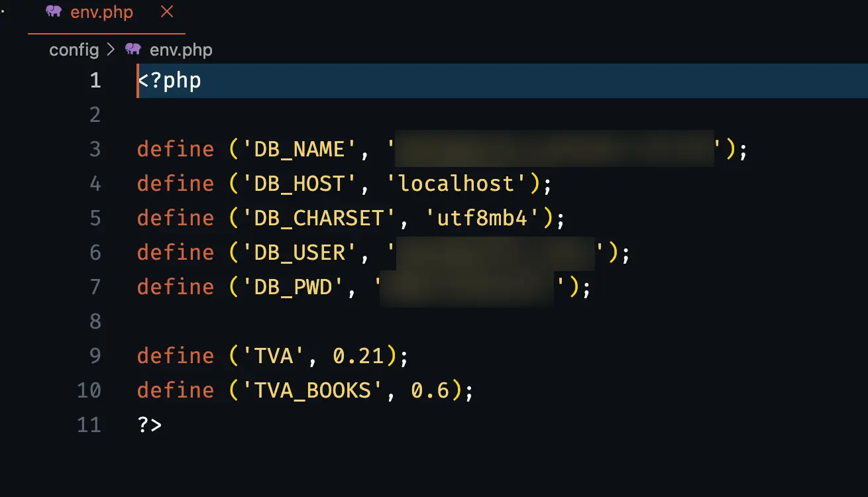Viewport: 868px width, 497px height.
Task: Close the env.php tab
Action: pos(167,11)
